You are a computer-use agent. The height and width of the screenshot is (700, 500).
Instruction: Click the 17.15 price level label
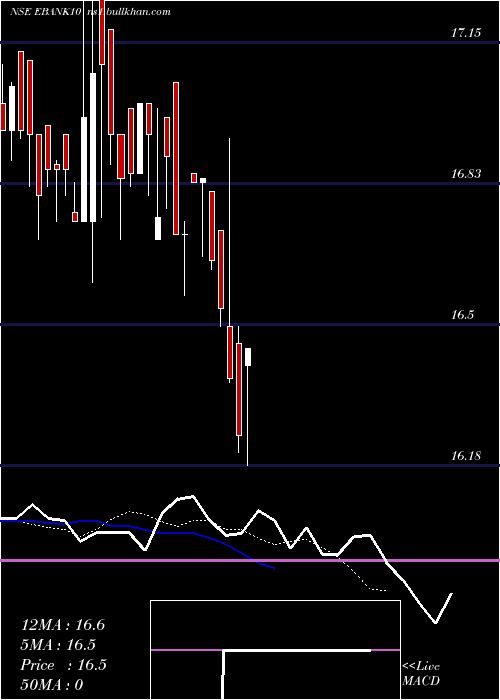tap(466, 33)
